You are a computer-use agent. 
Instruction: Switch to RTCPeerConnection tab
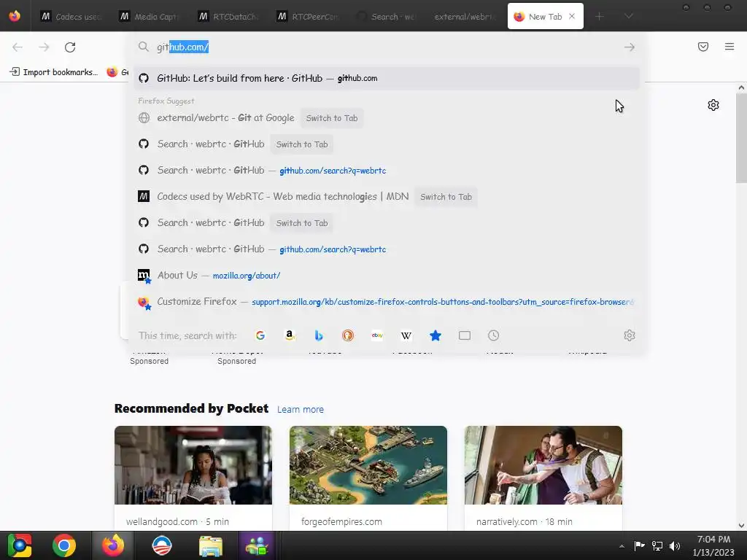click(x=309, y=16)
